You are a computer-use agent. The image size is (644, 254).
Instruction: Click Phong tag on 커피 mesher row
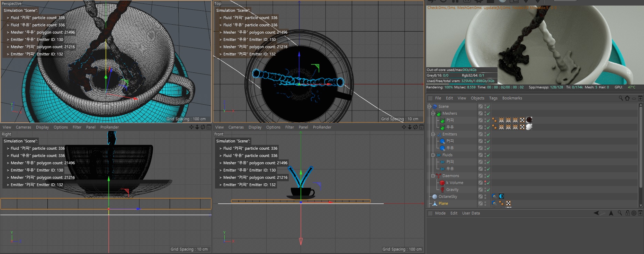click(x=494, y=120)
